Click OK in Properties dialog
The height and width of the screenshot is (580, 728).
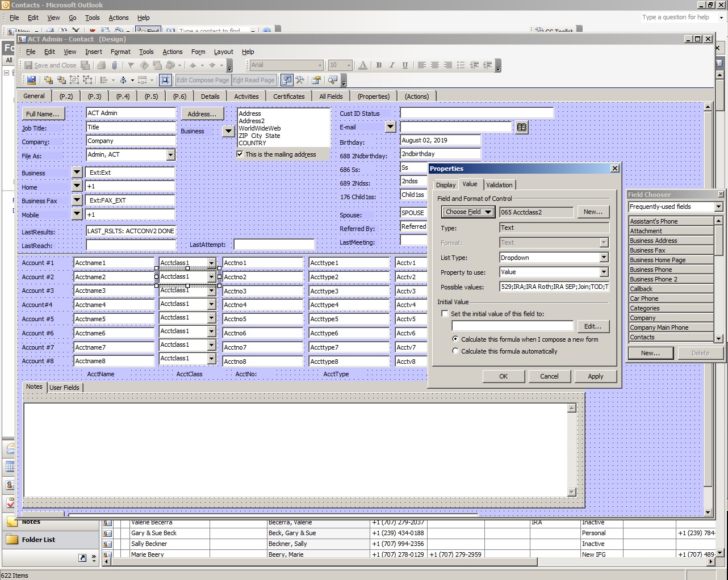pyautogui.click(x=504, y=376)
